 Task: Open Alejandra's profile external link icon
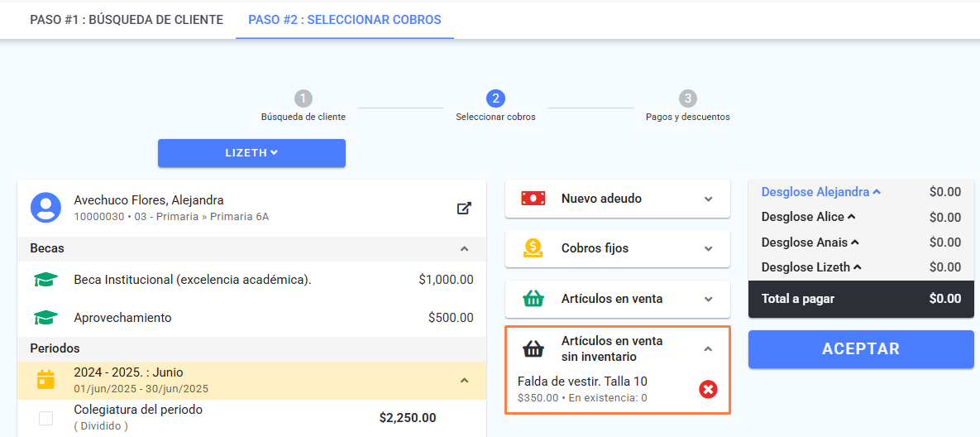(464, 209)
